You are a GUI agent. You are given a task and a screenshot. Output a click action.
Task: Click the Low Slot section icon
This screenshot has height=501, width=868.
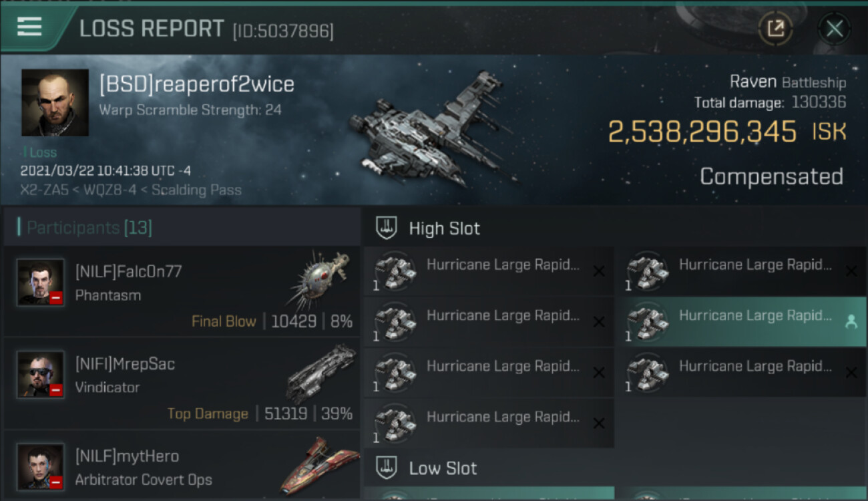coord(387,468)
